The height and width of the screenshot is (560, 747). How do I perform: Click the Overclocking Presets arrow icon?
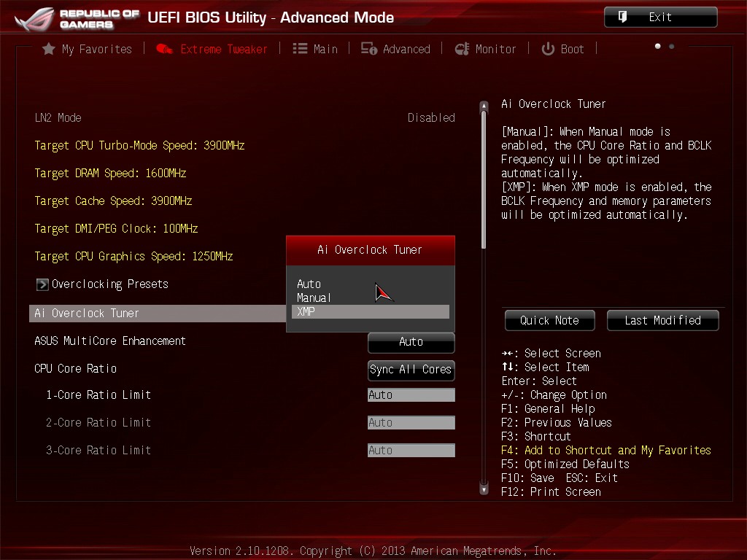(x=42, y=284)
